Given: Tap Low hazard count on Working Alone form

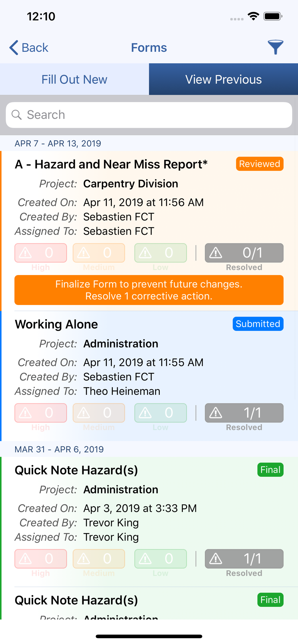Looking at the screenshot, I should [161, 413].
